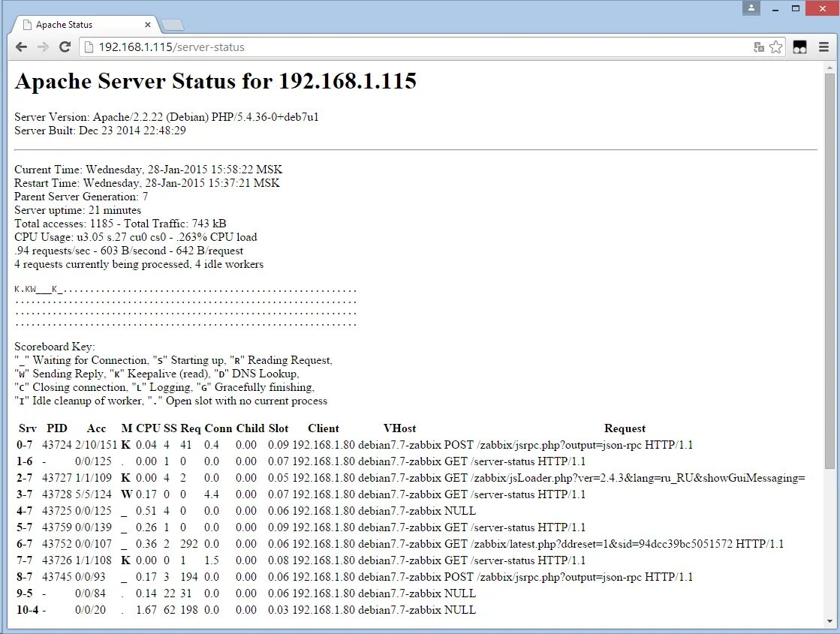This screenshot has width=840, height=634.
Task: Click '4 requests currently being processed' line
Action: 139,264
